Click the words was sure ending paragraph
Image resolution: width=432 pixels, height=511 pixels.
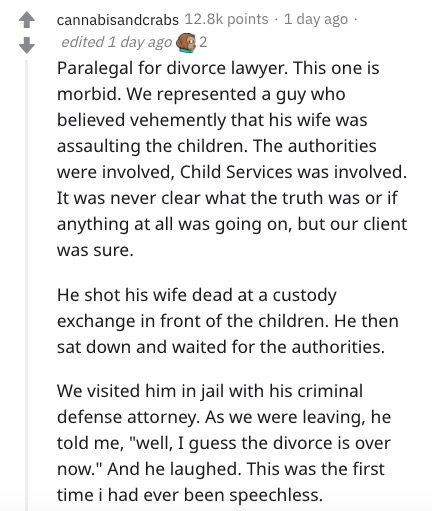95,250
